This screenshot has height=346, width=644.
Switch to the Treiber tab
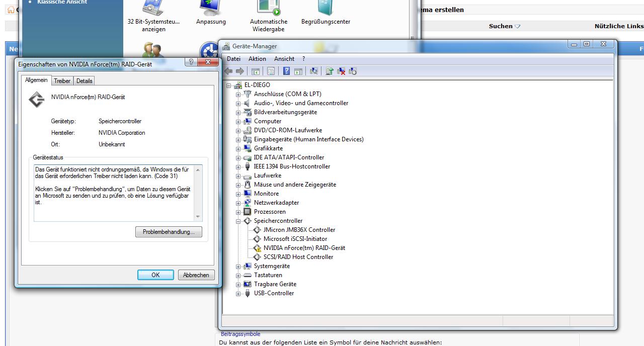(62, 81)
